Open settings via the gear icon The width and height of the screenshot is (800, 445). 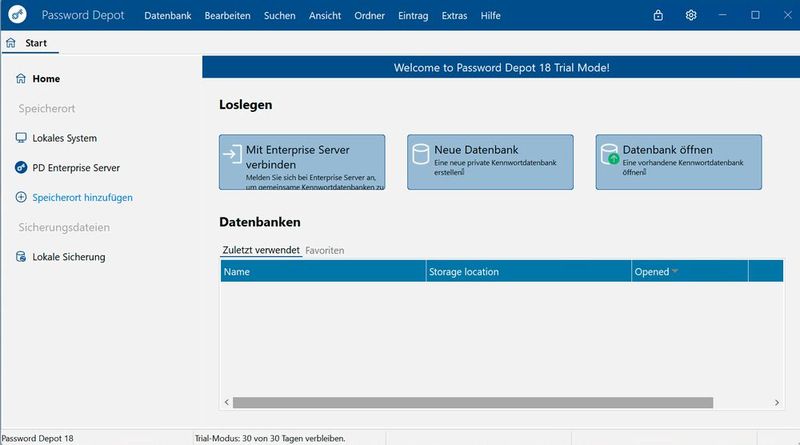(x=691, y=15)
